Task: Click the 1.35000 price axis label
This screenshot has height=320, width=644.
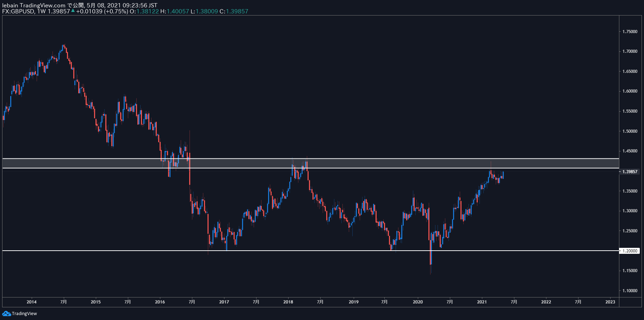Action: 630,191
